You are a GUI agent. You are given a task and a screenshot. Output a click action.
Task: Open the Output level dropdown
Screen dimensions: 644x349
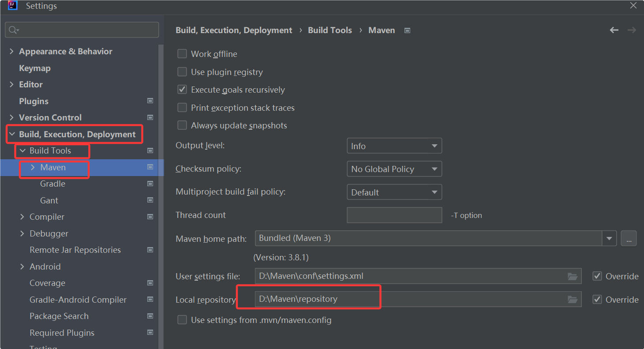(394, 146)
